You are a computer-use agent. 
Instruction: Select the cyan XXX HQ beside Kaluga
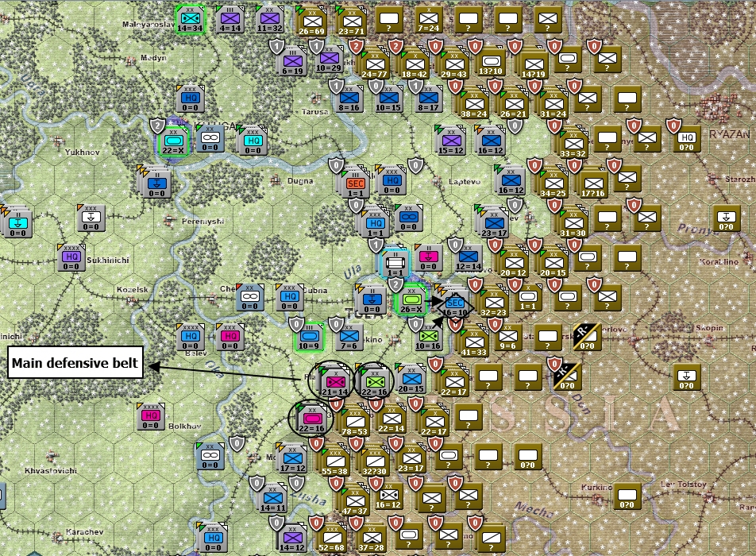[x=253, y=141]
